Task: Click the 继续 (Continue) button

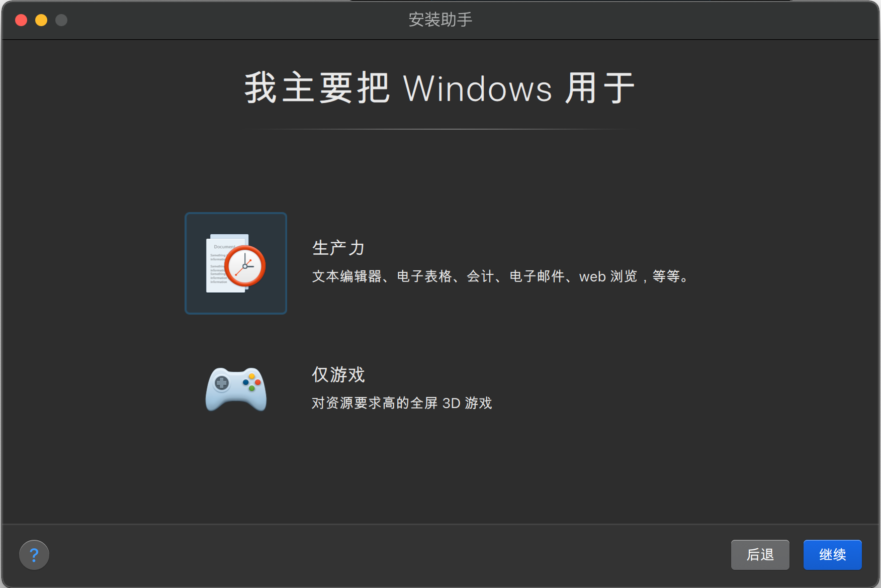Action: click(x=832, y=555)
